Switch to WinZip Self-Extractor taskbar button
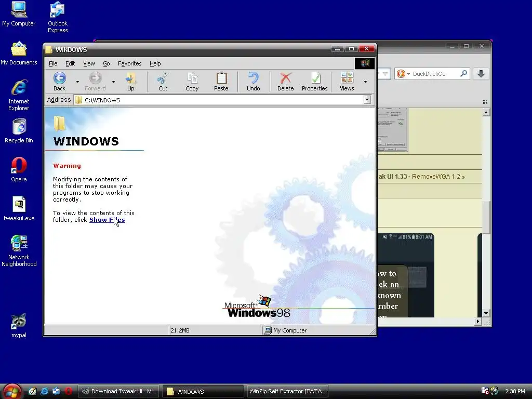This screenshot has height=399, width=532. (x=287, y=391)
